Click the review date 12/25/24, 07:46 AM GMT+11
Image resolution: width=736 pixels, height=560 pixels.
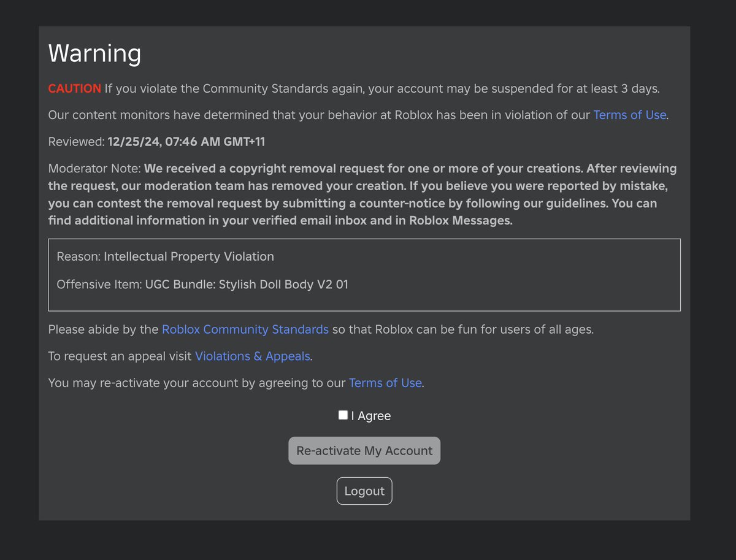tap(186, 142)
